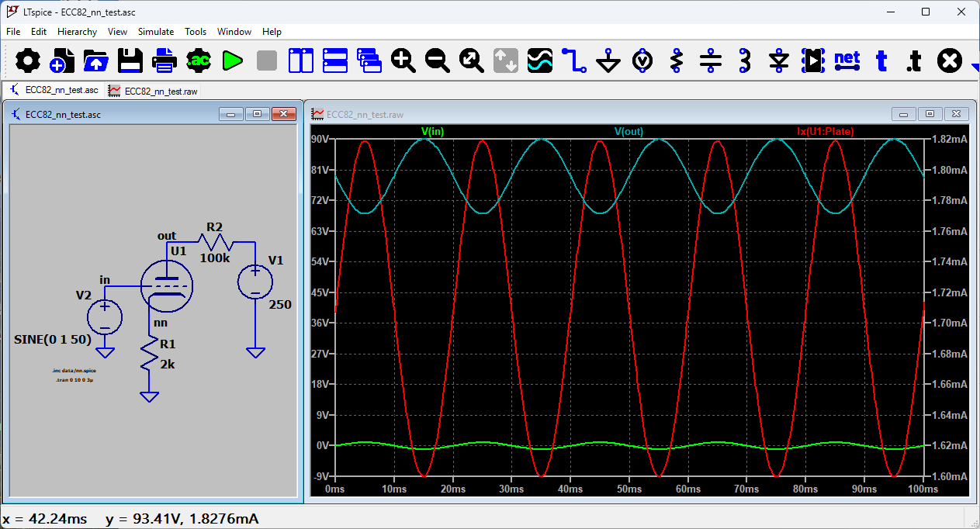Screen dimensions: 980x529
Task: Expand the toolbar overflow arrow
Action: [x=975, y=67]
